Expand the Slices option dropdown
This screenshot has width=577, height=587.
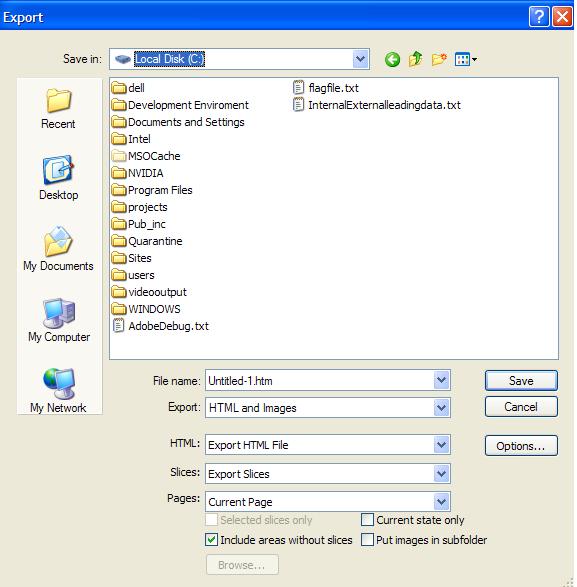coord(441,474)
